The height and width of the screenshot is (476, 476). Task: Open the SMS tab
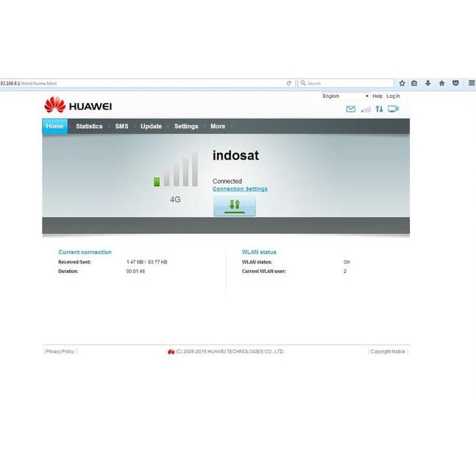coord(121,127)
